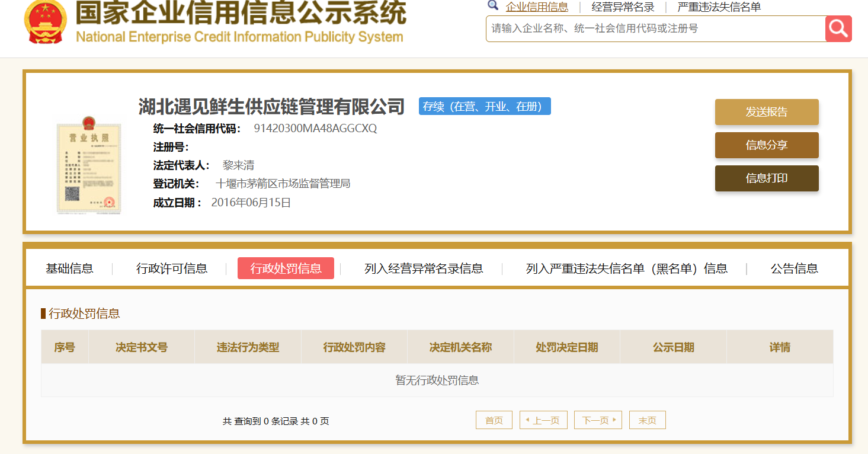The width and height of the screenshot is (868, 454).
Task: Click the registration authority 十堰市茅箭区市场监督管理局
Action: point(283,184)
